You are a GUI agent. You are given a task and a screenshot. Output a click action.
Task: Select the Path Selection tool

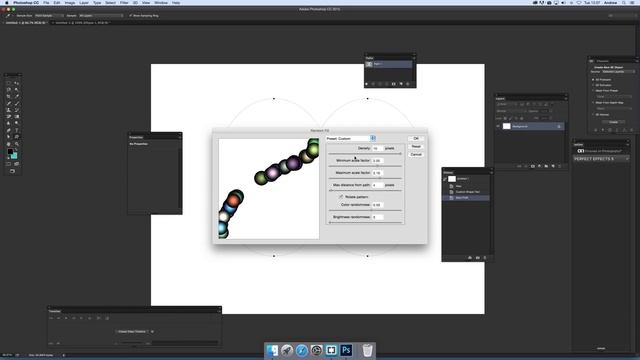click(9, 137)
